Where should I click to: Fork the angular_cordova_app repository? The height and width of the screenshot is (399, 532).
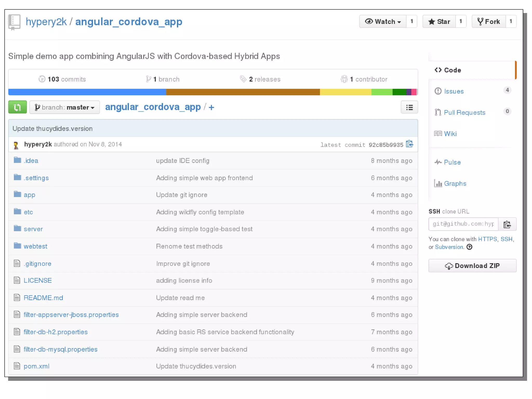(x=489, y=22)
